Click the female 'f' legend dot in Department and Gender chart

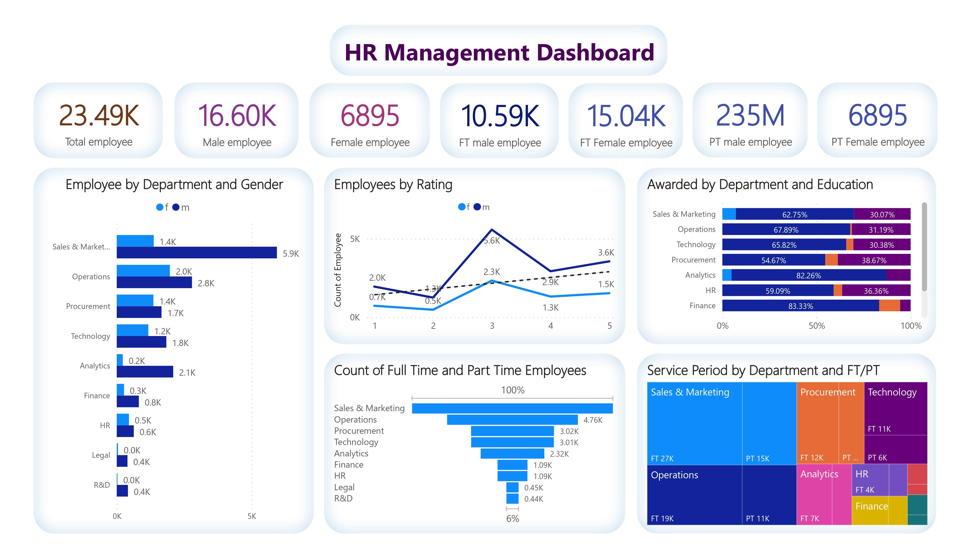tap(159, 207)
